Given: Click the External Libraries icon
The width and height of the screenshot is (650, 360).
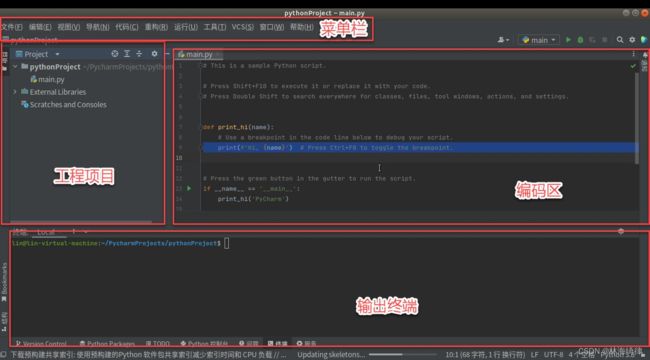Looking at the screenshot, I should point(25,92).
